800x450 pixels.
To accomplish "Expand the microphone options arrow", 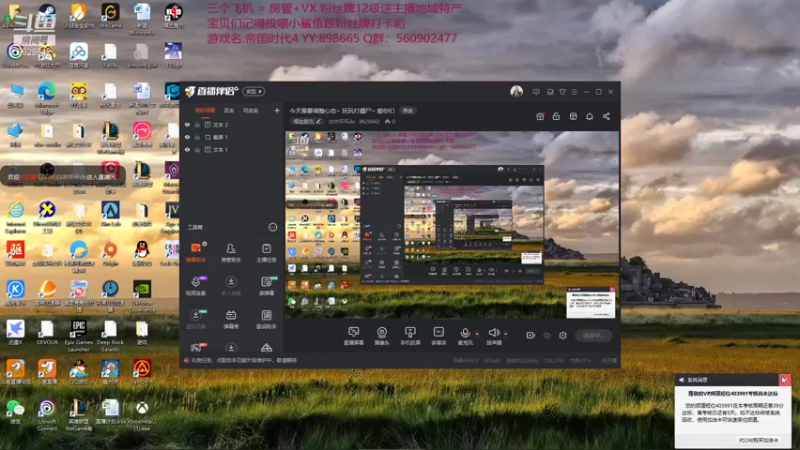I will (x=477, y=334).
